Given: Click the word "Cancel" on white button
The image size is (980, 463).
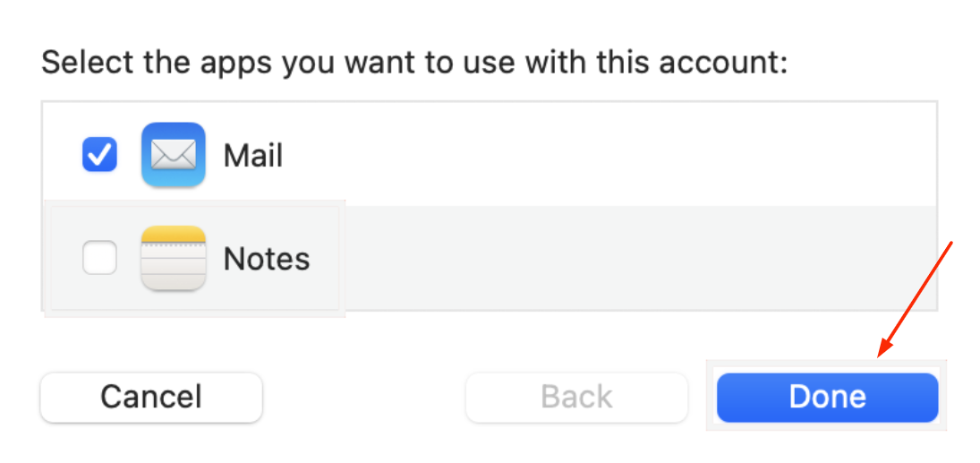Looking at the screenshot, I should click(x=151, y=397).
